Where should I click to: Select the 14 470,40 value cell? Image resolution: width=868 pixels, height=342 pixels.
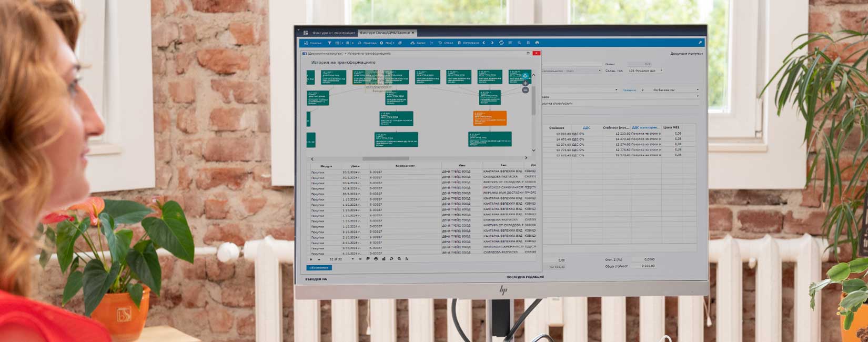563,139
